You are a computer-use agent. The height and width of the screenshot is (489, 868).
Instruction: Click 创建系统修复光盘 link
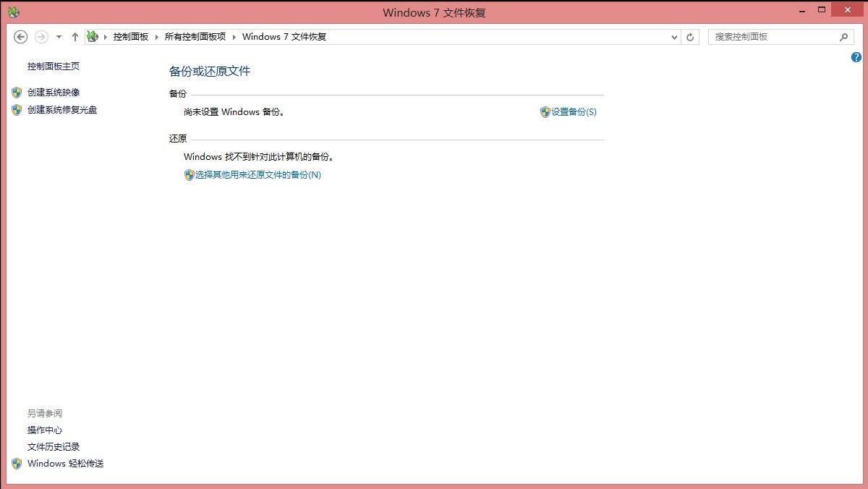pyautogui.click(x=62, y=110)
